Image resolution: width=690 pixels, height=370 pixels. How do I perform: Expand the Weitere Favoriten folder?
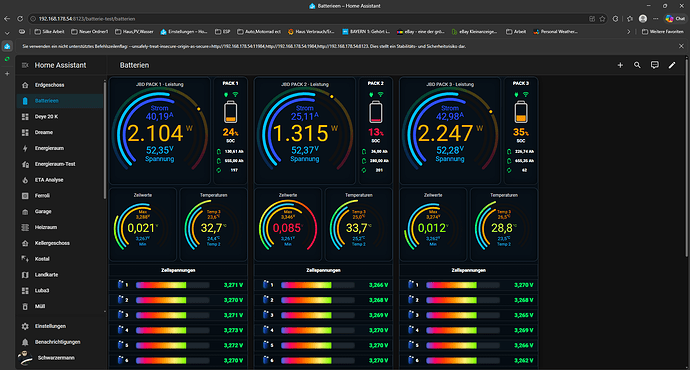click(663, 32)
